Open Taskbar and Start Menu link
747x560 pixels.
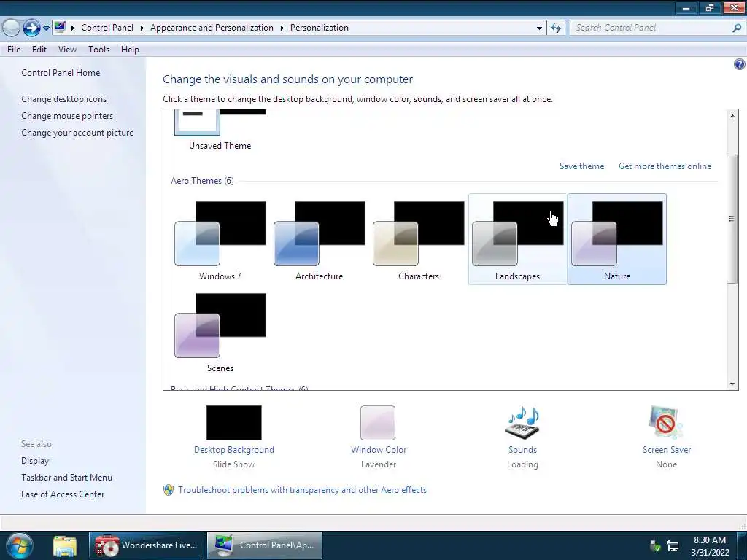pyautogui.click(x=66, y=478)
